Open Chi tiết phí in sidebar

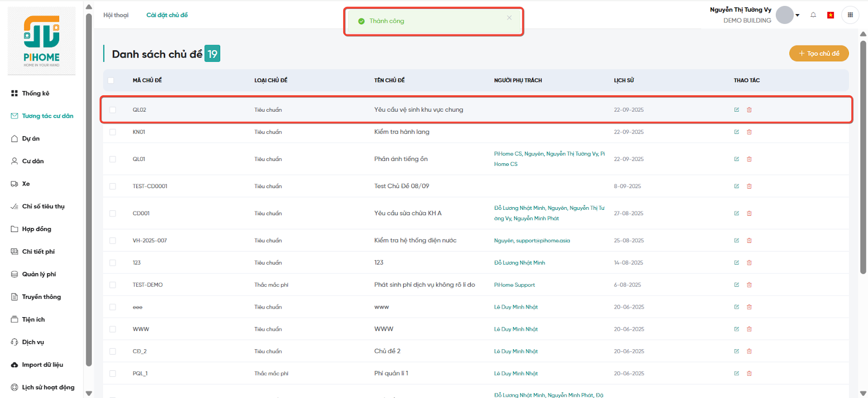tap(38, 252)
